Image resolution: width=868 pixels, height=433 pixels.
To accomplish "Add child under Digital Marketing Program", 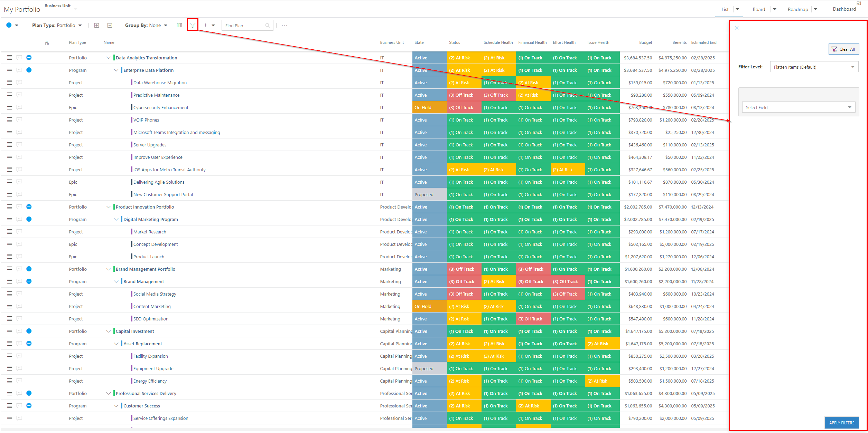I will (x=29, y=219).
